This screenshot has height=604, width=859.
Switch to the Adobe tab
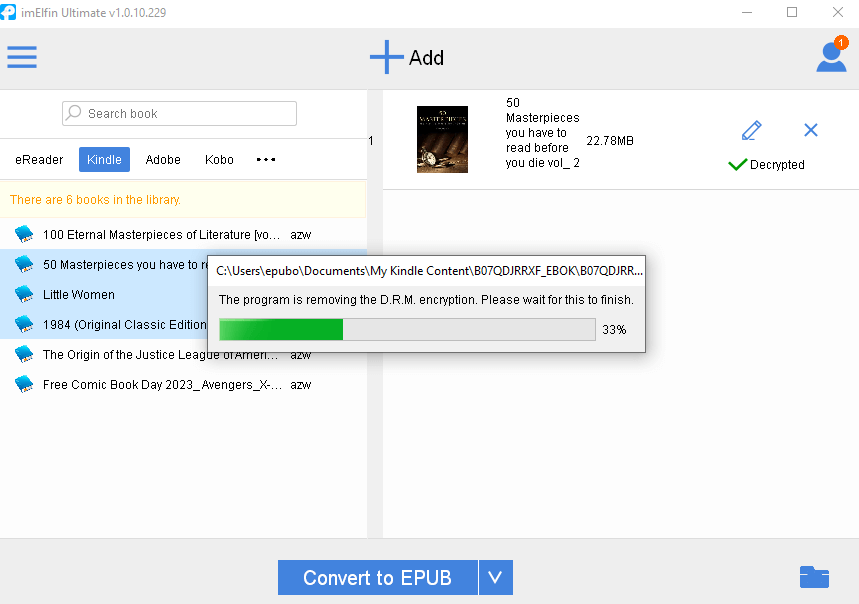(x=163, y=159)
